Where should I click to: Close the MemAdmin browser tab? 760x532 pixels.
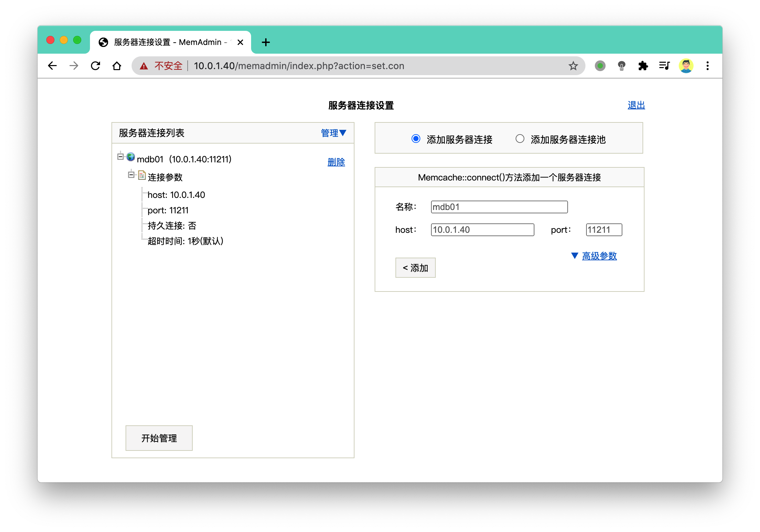(x=240, y=42)
